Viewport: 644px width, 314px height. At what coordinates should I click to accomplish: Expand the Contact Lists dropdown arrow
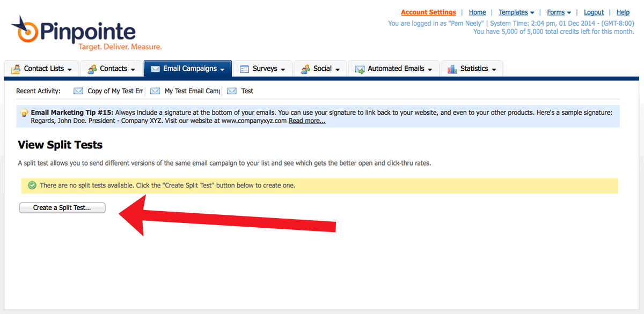pyautogui.click(x=70, y=70)
